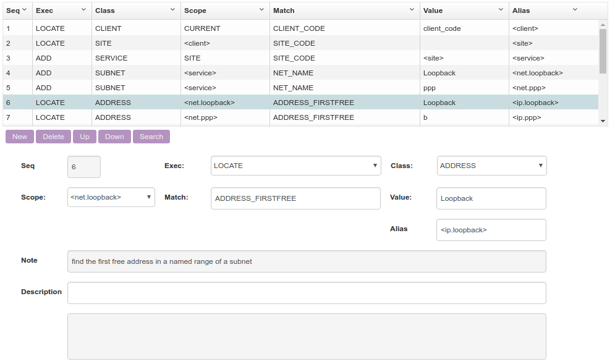Click the table scrollbar down arrow
The width and height of the screenshot is (615, 364).
point(603,121)
